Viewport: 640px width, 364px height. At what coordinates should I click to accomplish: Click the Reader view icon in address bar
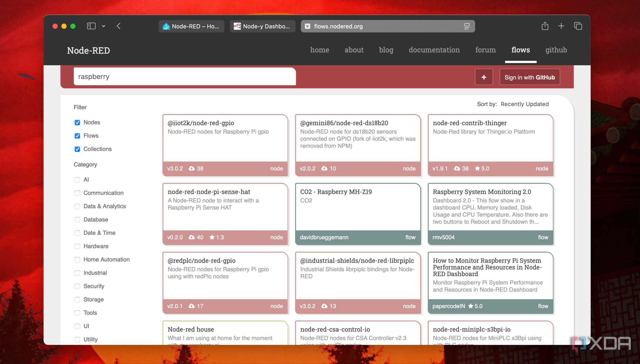(467, 26)
